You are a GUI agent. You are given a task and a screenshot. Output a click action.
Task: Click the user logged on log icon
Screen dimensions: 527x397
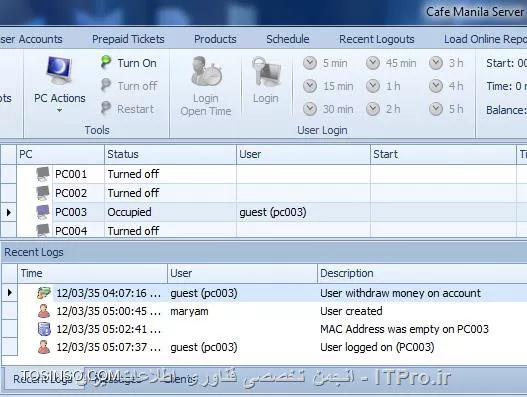[x=44, y=347]
